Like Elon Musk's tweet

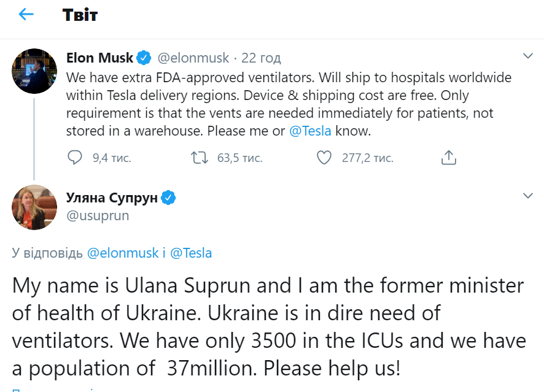click(324, 158)
